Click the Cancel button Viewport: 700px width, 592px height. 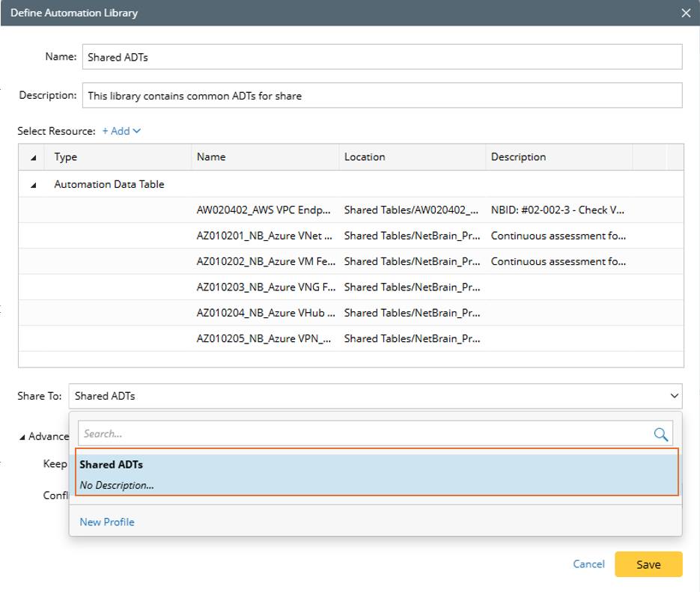(588, 564)
